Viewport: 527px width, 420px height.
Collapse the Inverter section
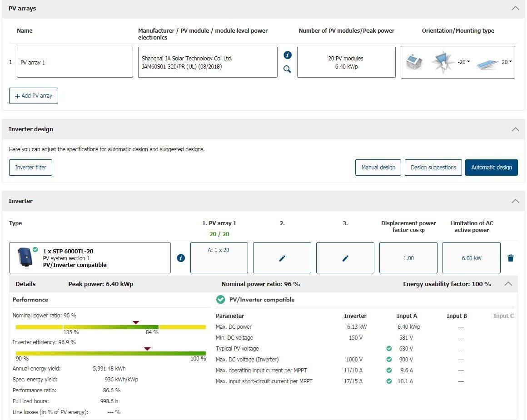tap(515, 201)
